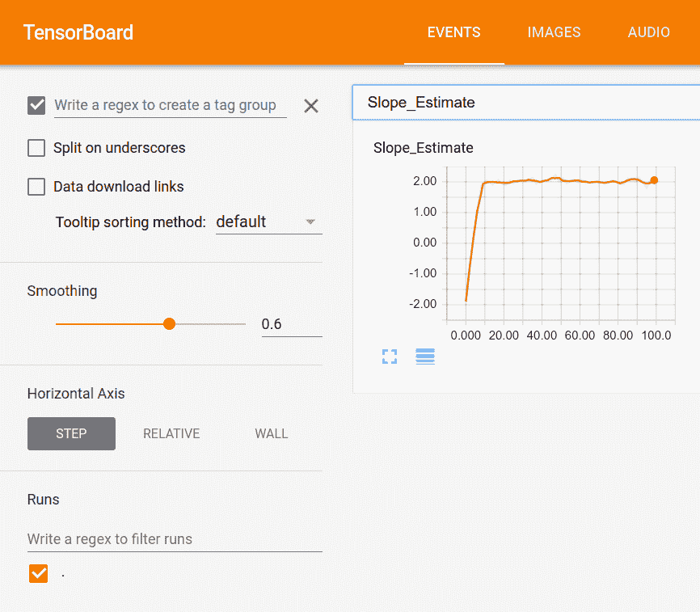Image resolution: width=700 pixels, height=612 pixels.
Task: Enable Data download links checkbox
Action: 36,187
